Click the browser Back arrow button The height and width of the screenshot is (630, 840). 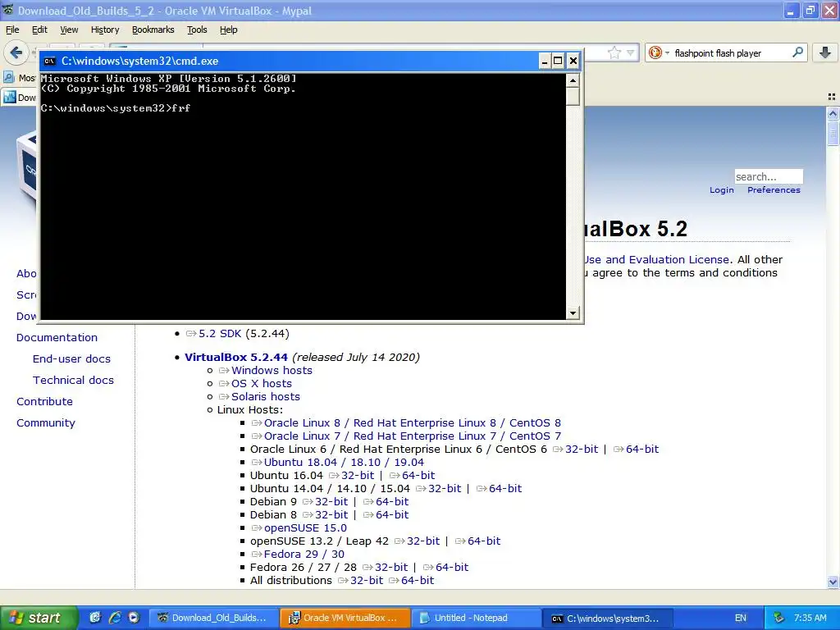(16, 52)
